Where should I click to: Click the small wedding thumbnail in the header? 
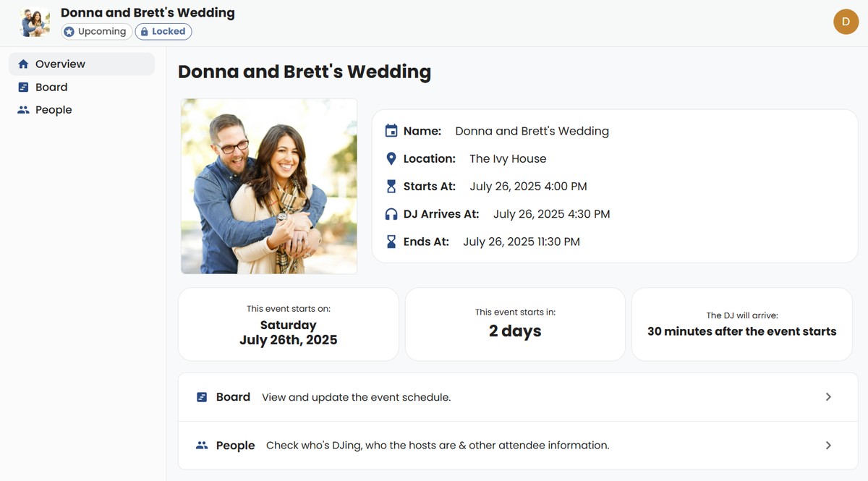(x=35, y=22)
